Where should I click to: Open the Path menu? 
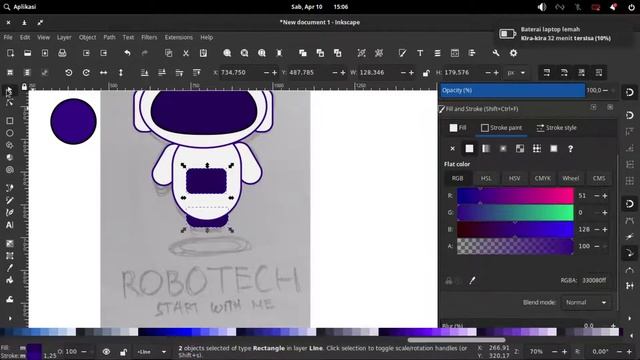point(109,37)
